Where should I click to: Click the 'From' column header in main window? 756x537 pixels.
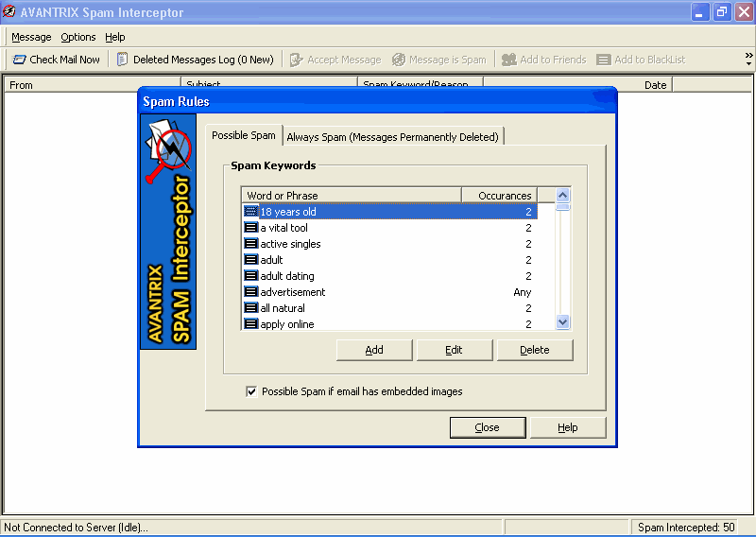pos(92,85)
